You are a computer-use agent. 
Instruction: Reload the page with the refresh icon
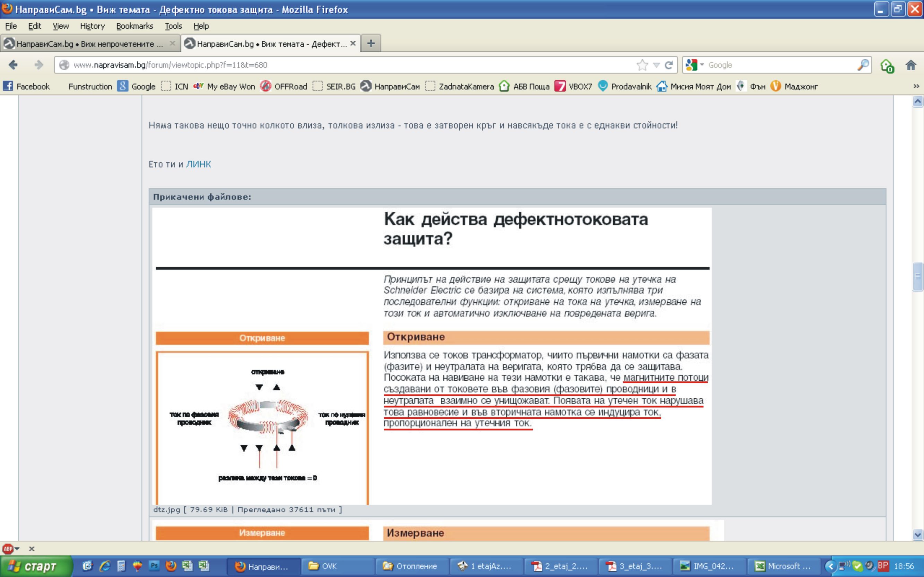tap(669, 65)
